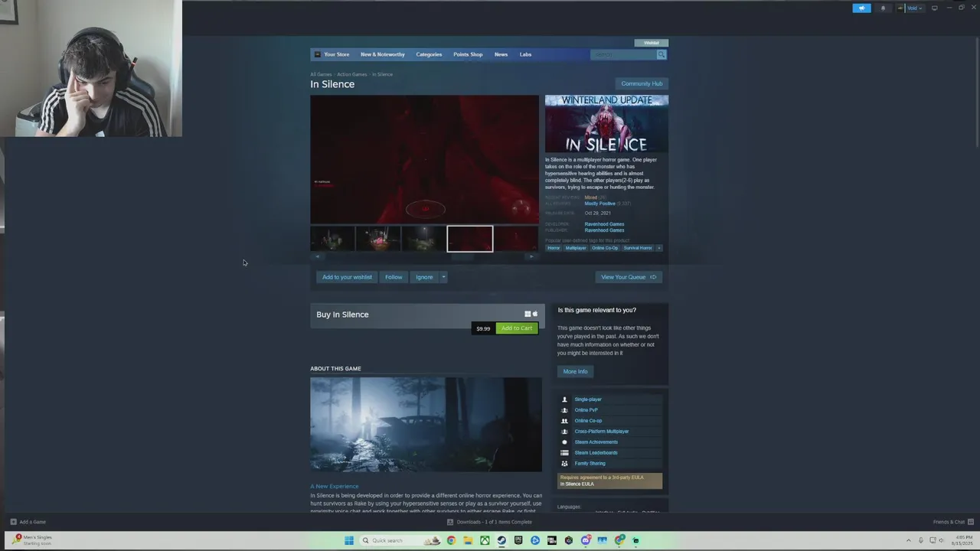
Task: Open the News tab
Action: tap(501, 54)
